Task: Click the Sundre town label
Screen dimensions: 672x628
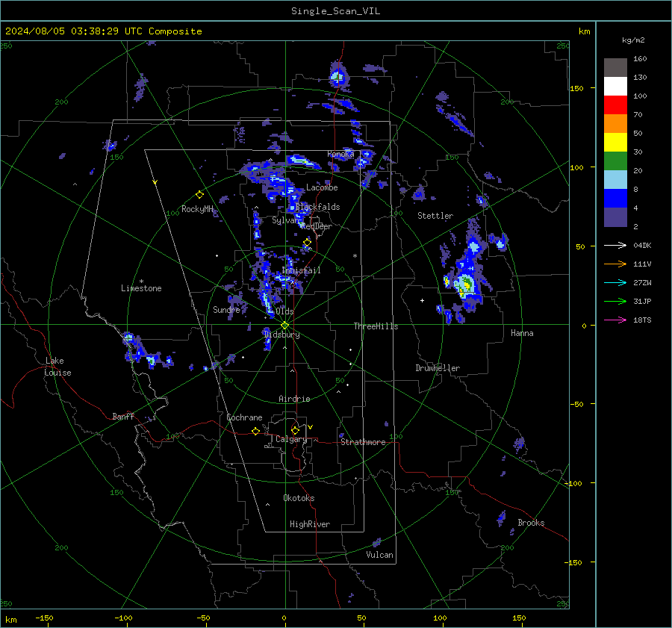Action: pyautogui.click(x=226, y=309)
